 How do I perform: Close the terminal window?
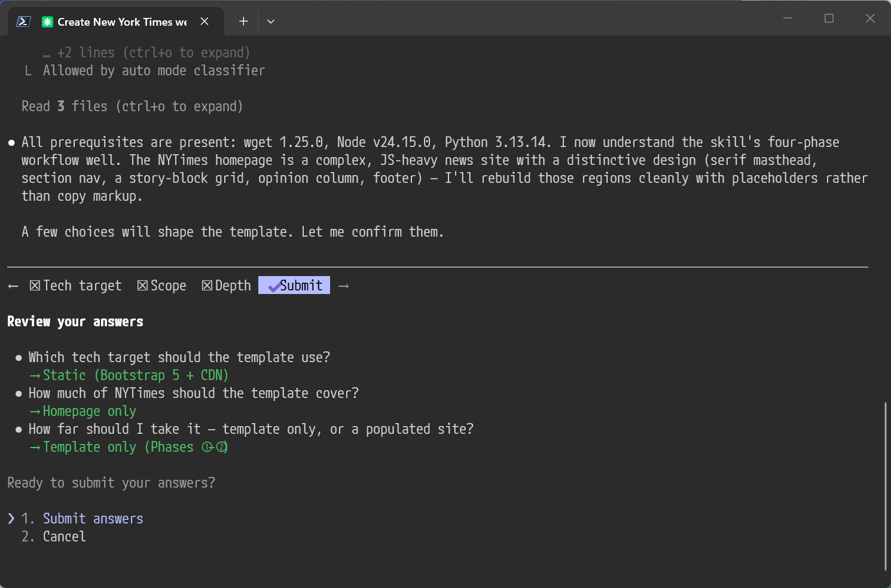[x=870, y=18]
